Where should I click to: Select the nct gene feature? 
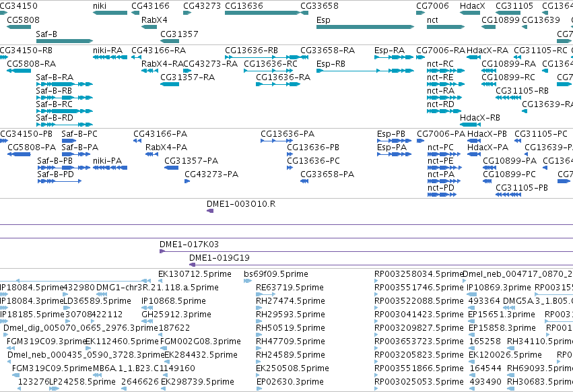point(446,27)
